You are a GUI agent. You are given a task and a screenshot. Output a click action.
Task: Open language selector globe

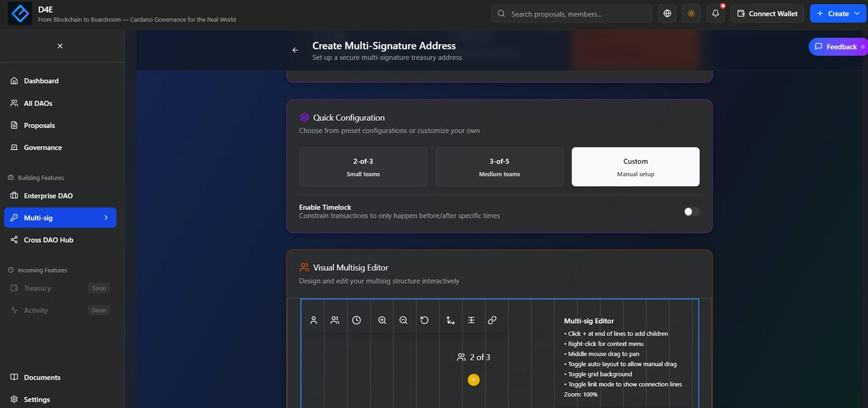click(667, 13)
